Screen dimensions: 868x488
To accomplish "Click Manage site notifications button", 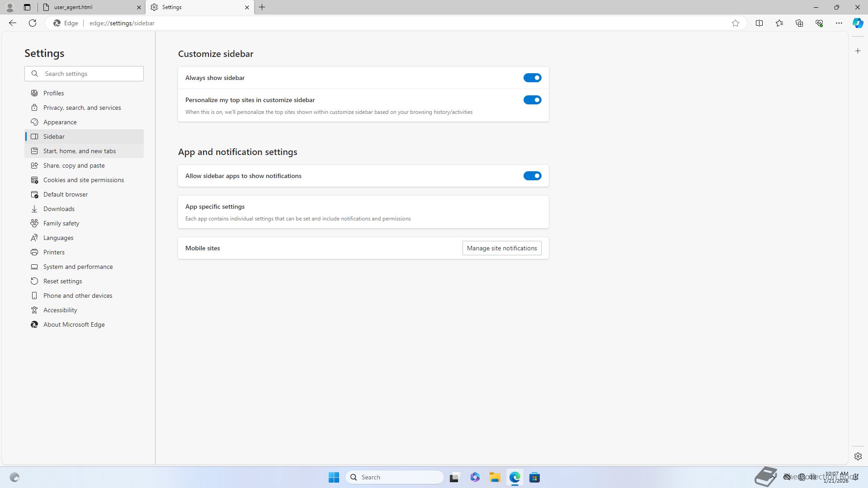I will [501, 248].
